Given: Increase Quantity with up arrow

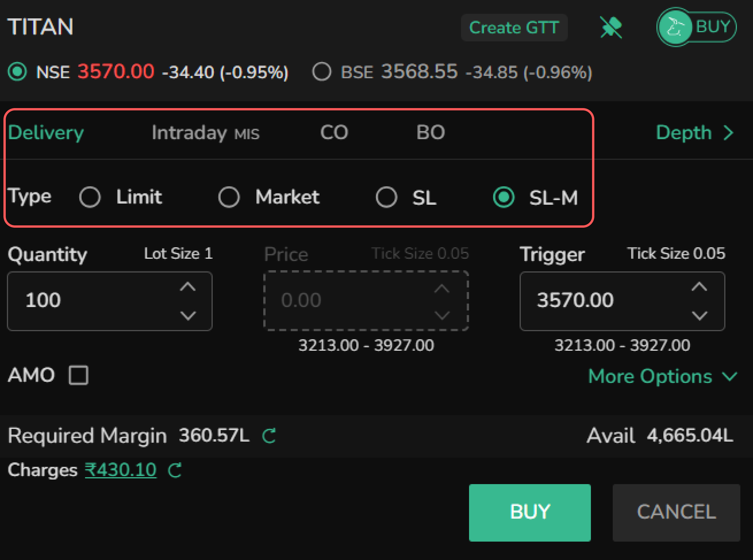Looking at the screenshot, I should 188,287.
